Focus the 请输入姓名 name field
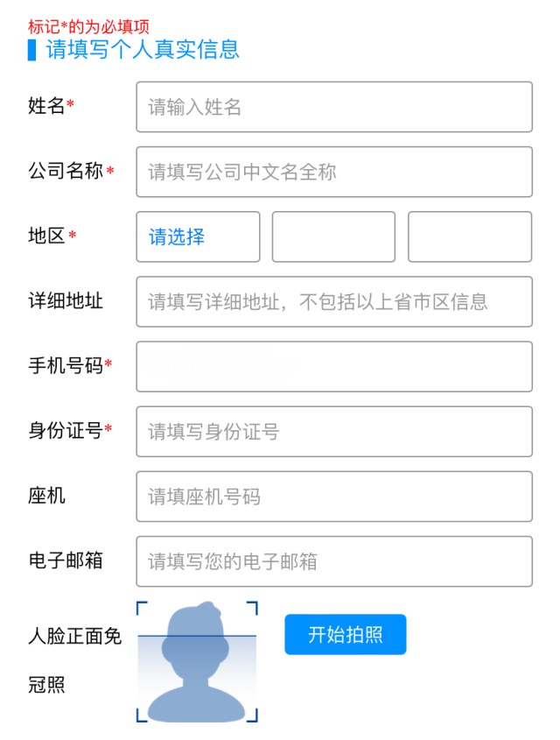This screenshot has height=740, width=560. pyautogui.click(x=334, y=107)
